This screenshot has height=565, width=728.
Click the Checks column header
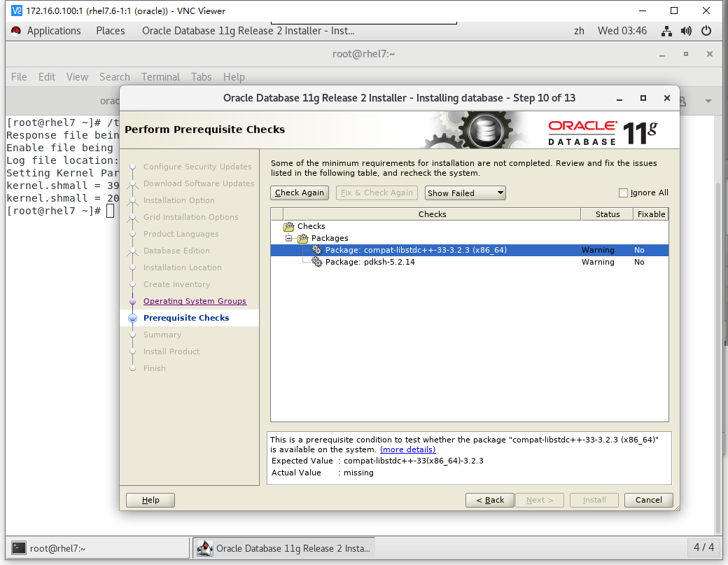pyautogui.click(x=432, y=214)
